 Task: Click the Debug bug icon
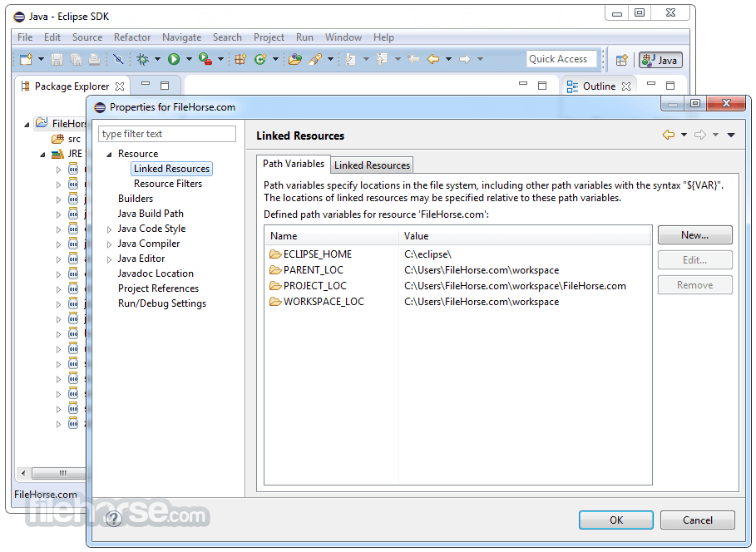(x=142, y=59)
